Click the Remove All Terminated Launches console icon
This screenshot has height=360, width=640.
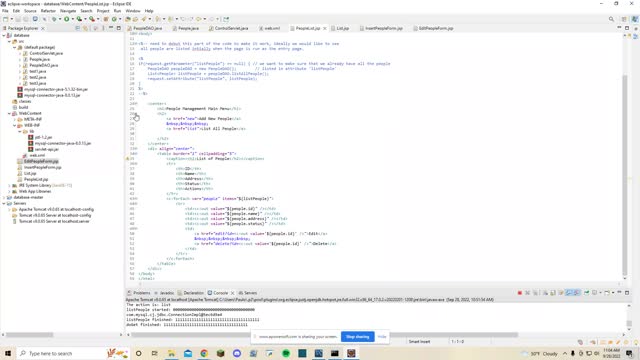tap(536, 293)
